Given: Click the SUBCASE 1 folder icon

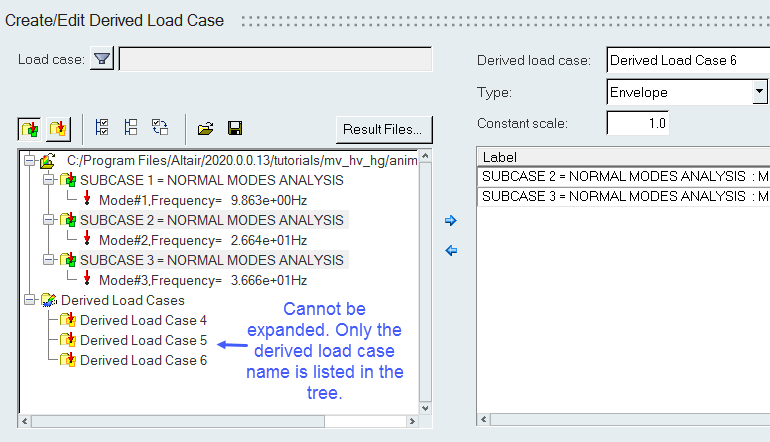Looking at the screenshot, I should coord(68,180).
